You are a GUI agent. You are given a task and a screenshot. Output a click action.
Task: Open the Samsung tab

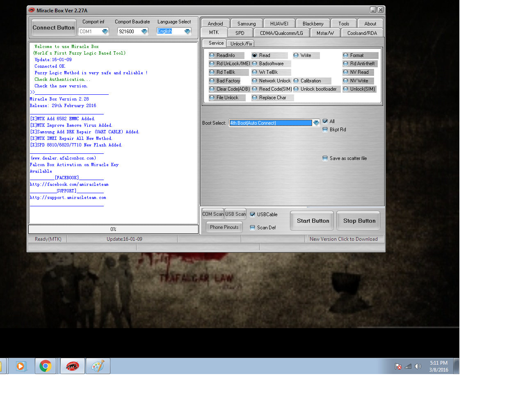coord(247,23)
